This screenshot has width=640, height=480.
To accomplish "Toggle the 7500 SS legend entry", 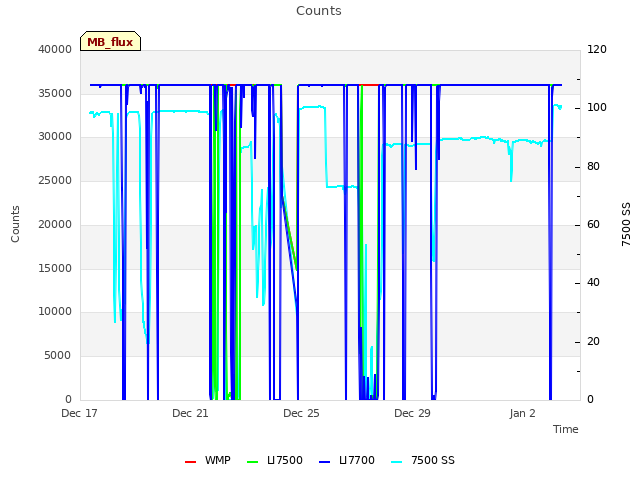I will tap(423, 460).
